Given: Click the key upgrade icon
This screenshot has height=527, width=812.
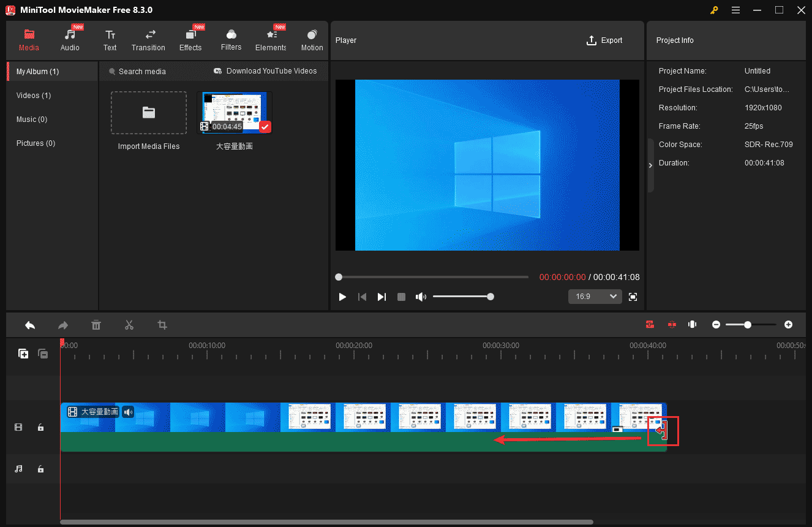Looking at the screenshot, I should (x=714, y=10).
